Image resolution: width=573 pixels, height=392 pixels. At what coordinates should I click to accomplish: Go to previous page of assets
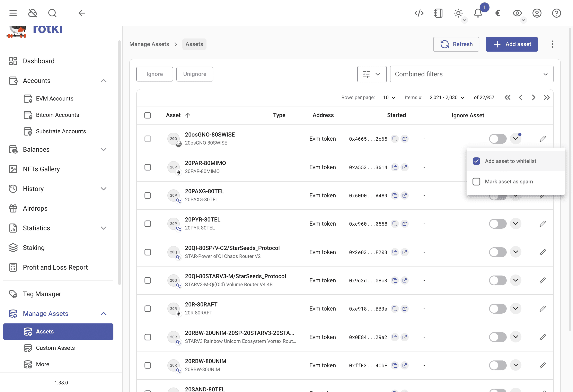(x=520, y=97)
